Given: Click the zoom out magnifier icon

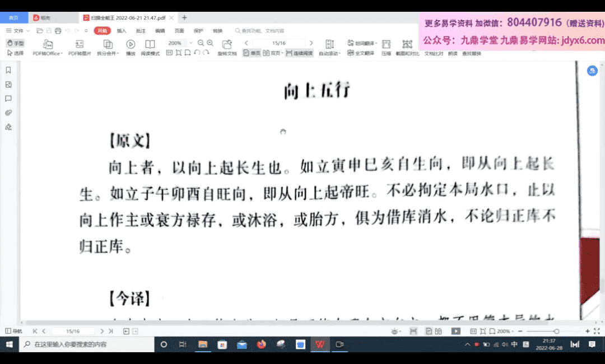Looking at the screenshot, I should (x=201, y=43).
